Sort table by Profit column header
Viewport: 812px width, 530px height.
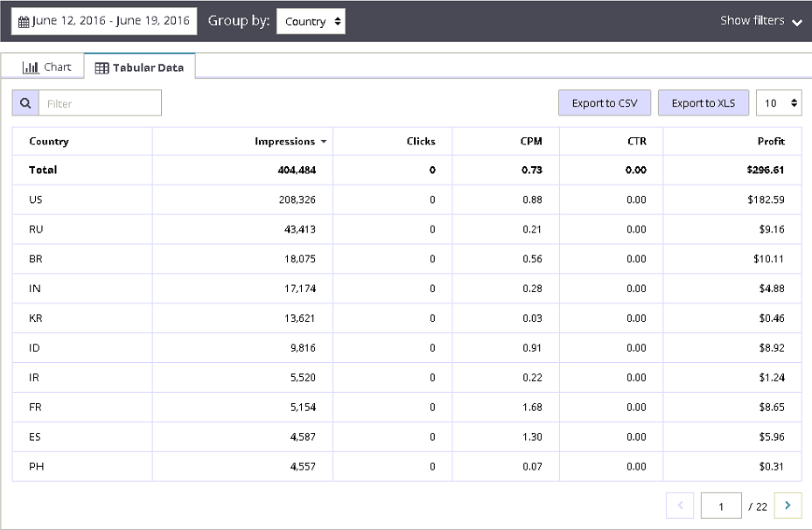click(x=771, y=142)
